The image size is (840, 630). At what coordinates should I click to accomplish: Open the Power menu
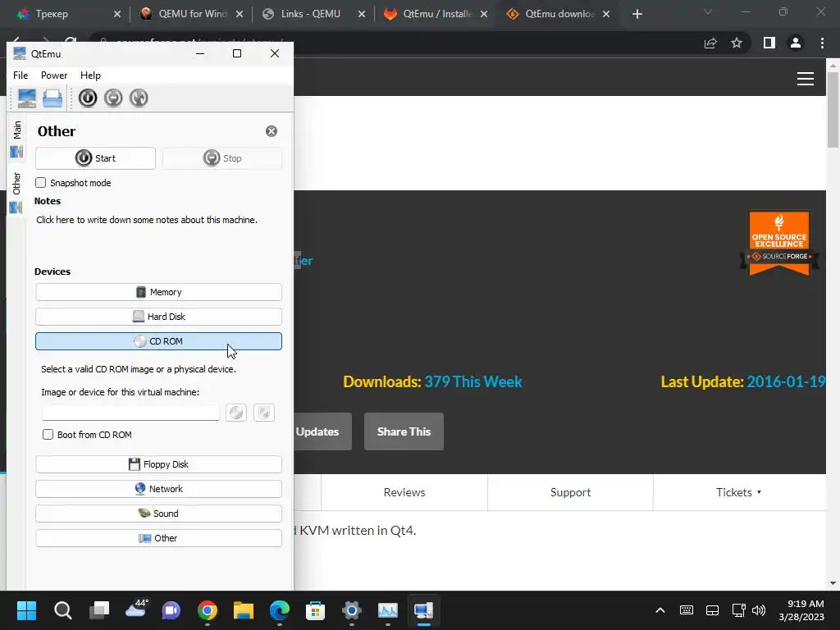54,75
